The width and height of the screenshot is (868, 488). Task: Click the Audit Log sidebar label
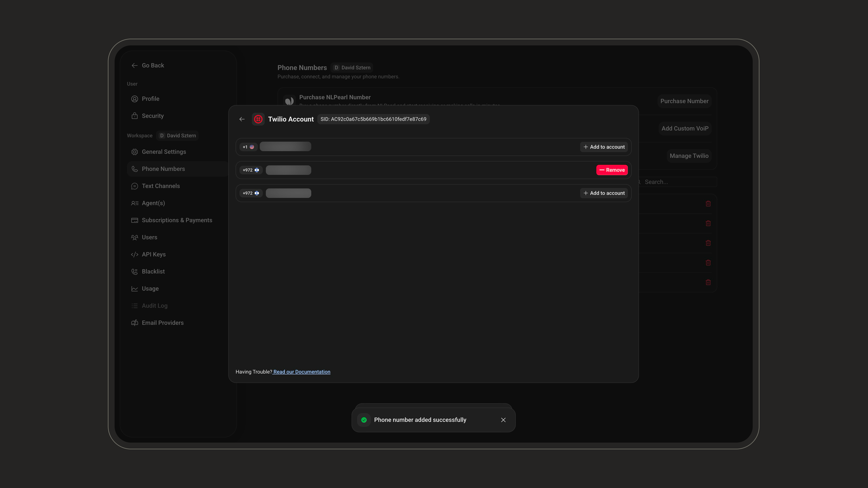[155, 306]
